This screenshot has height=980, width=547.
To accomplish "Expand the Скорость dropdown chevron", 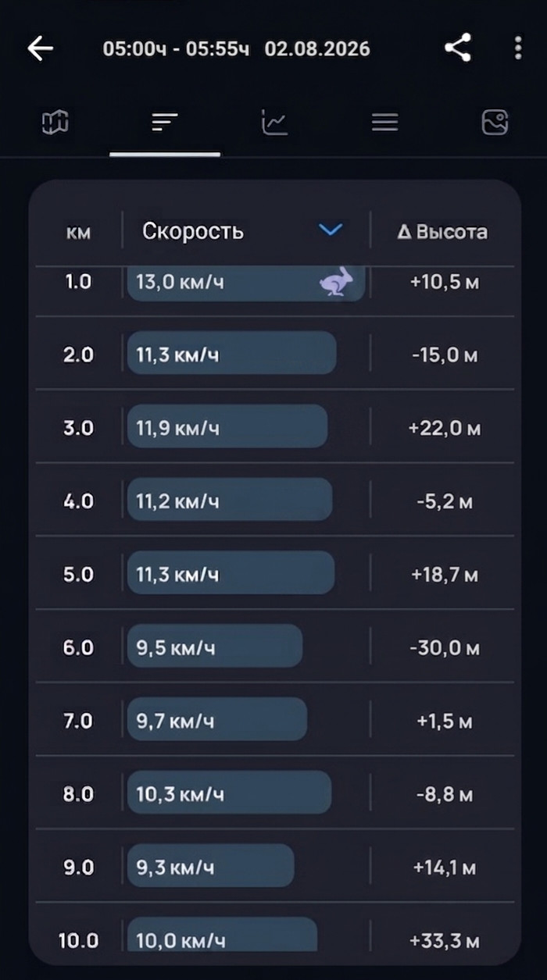I will pos(331,230).
